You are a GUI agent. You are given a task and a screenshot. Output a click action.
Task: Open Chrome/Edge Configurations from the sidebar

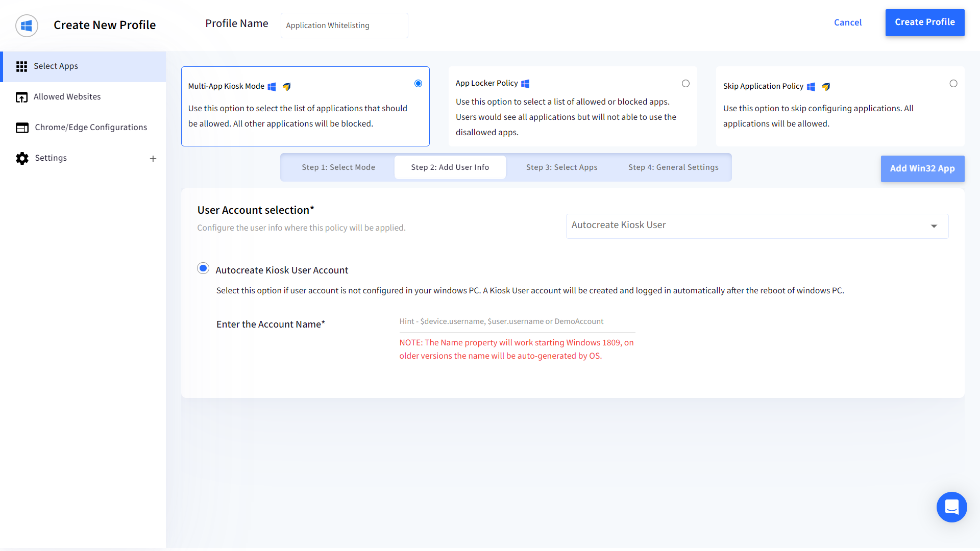click(22, 128)
